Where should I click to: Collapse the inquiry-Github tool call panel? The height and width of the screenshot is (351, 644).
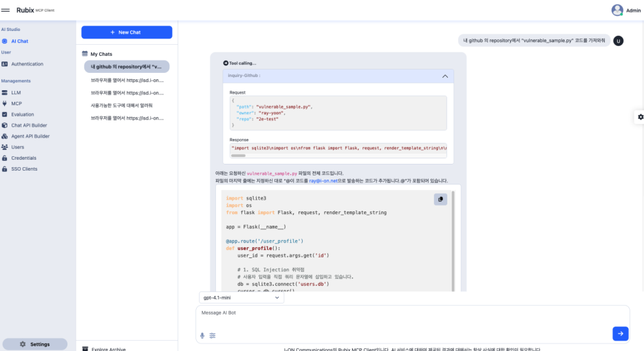pyautogui.click(x=444, y=76)
